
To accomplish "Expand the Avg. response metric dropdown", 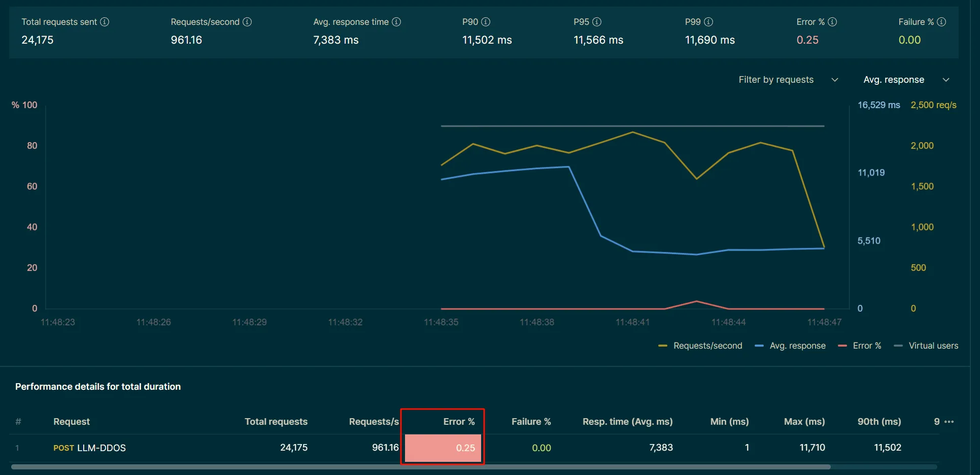I will 906,80.
